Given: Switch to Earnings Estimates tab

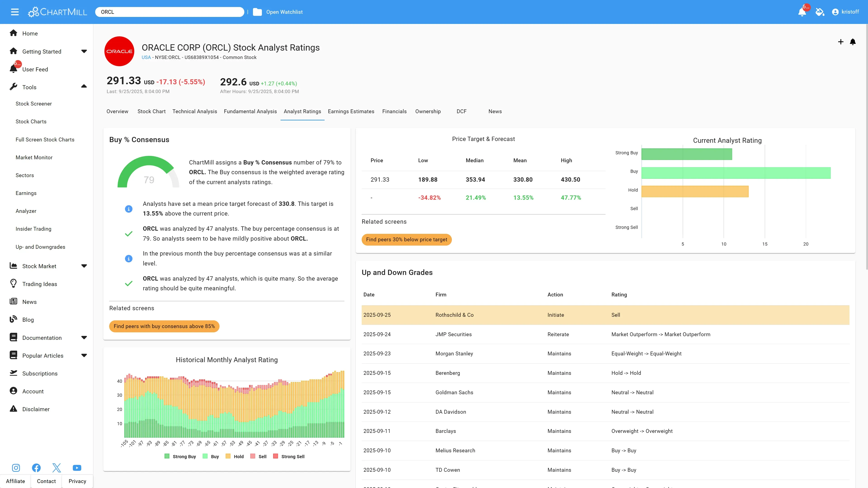Looking at the screenshot, I should pos(351,111).
